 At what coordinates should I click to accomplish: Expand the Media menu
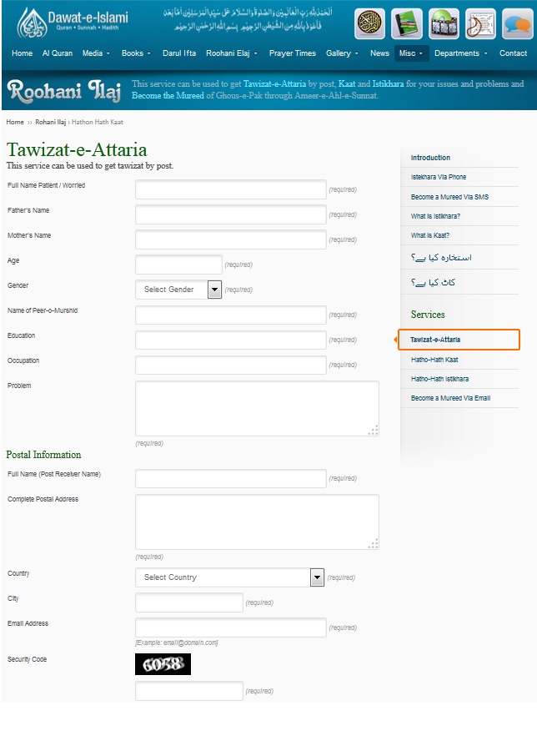96,53
